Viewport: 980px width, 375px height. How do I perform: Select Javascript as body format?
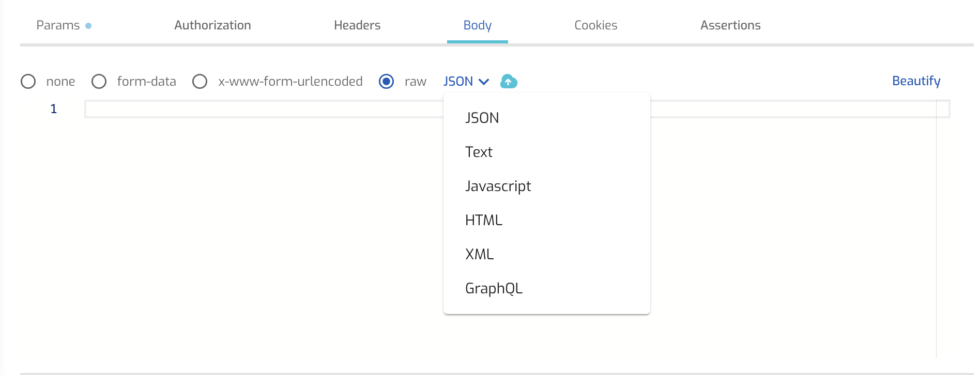[498, 186]
